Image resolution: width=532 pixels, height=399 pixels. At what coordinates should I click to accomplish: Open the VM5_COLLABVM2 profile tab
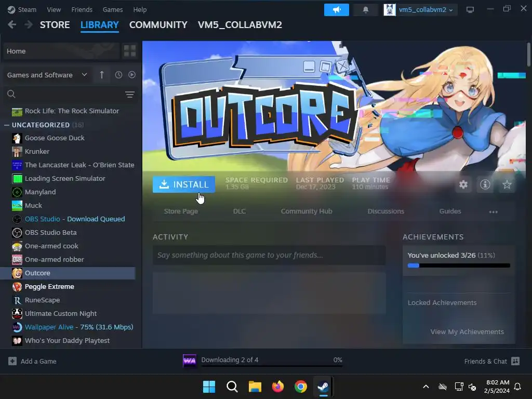[240, 25]
